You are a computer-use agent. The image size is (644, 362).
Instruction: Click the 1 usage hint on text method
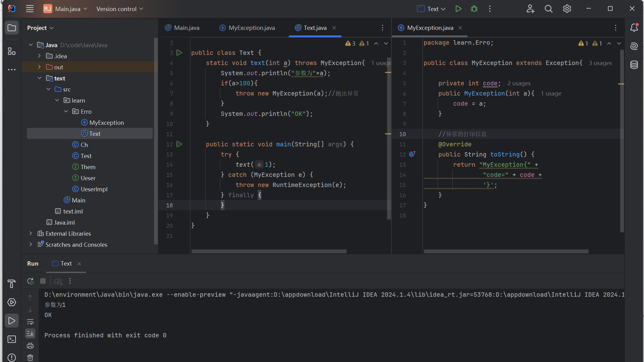click(381, 63)
